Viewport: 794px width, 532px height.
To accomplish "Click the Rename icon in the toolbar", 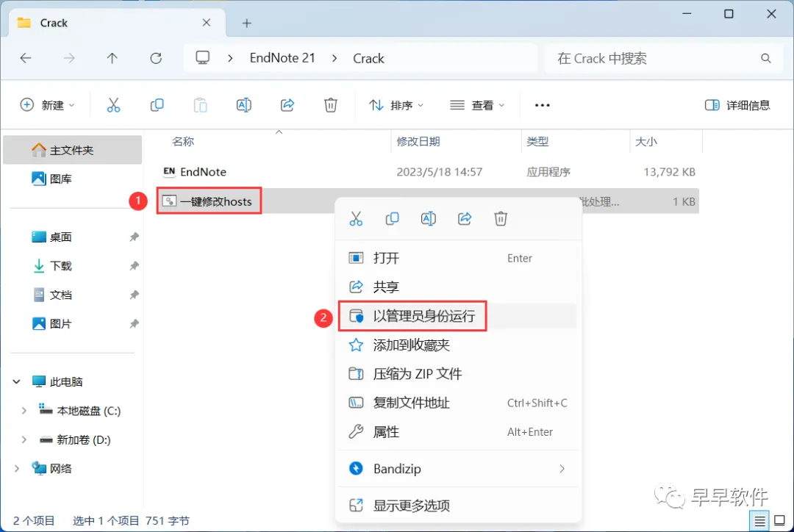I will coord(243,105).
